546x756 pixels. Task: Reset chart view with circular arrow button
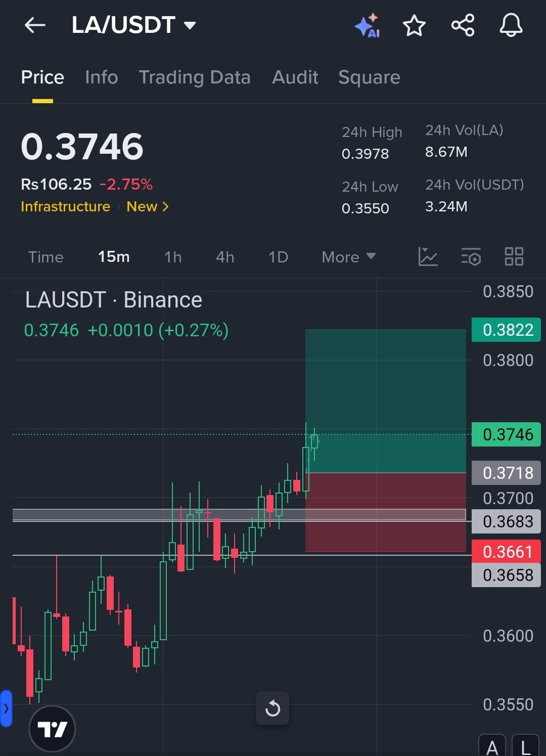coord(272,708)
